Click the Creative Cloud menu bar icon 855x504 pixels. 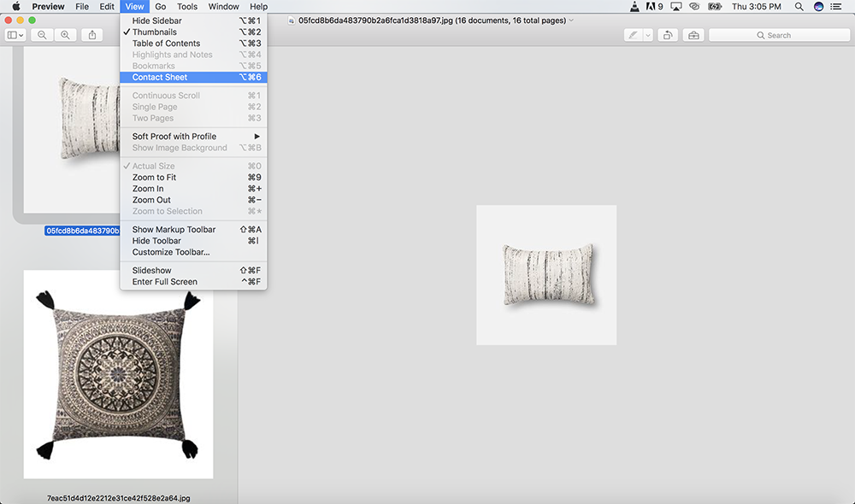[694, 7]
